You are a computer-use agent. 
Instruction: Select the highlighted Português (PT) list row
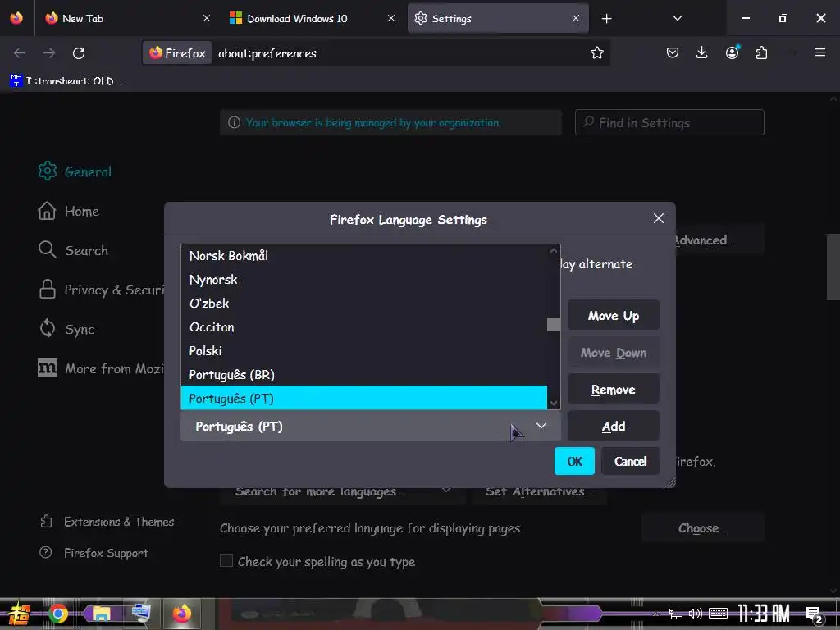[x=363, y=398]
